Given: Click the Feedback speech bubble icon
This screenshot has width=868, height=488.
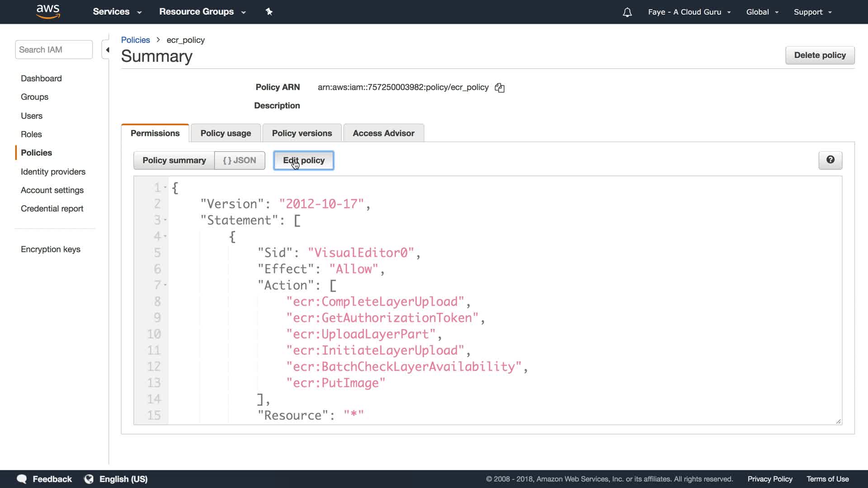Looking at the screenshot, I should pyautogui.click(x=22, y=479).
